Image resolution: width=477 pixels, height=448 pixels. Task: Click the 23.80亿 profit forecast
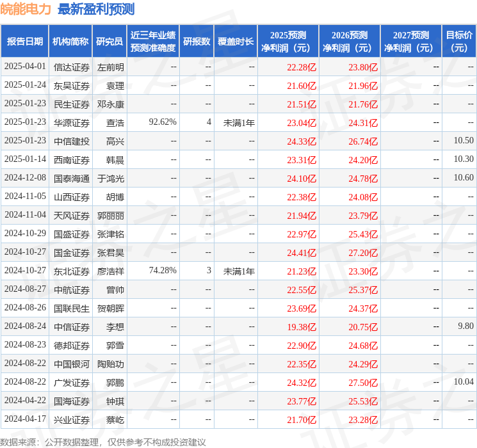pyautogui.click(x=363, y=67)
